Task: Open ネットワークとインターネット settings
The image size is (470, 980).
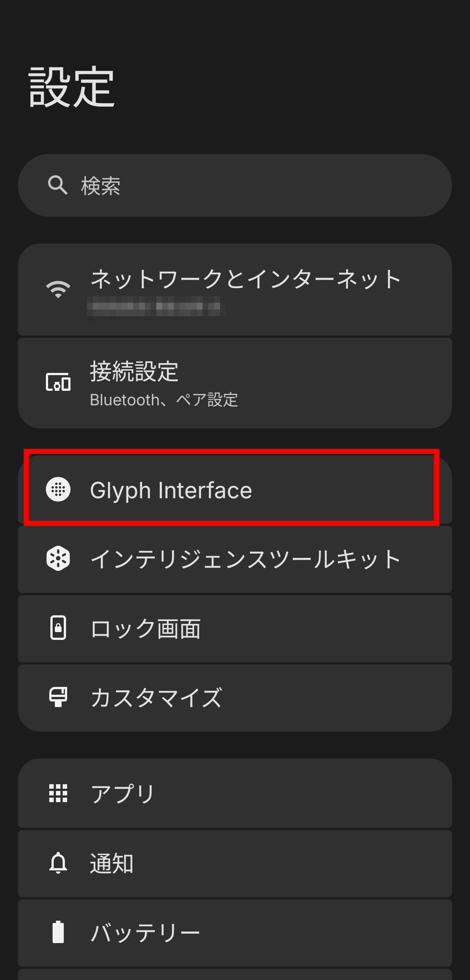Action: coord(235,289)
